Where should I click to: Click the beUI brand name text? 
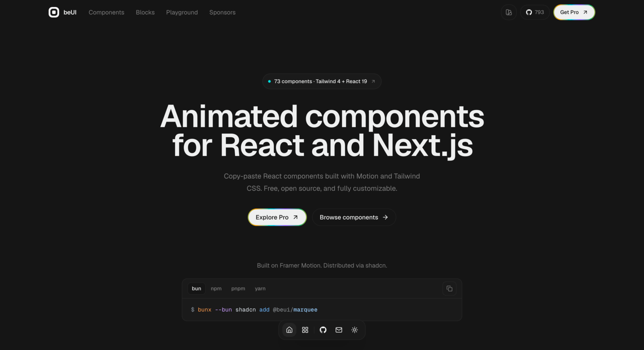click(x=70, y=12)
